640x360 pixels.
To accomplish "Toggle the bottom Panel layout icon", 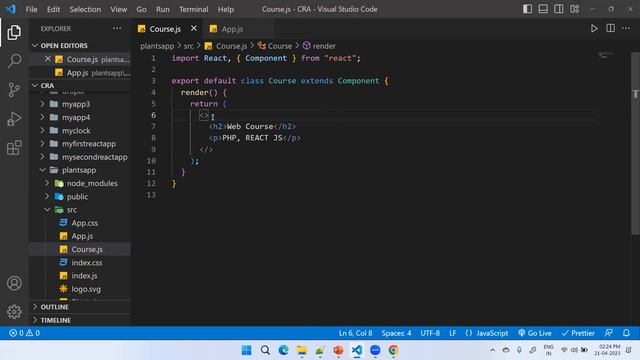I will coord(543,9).
